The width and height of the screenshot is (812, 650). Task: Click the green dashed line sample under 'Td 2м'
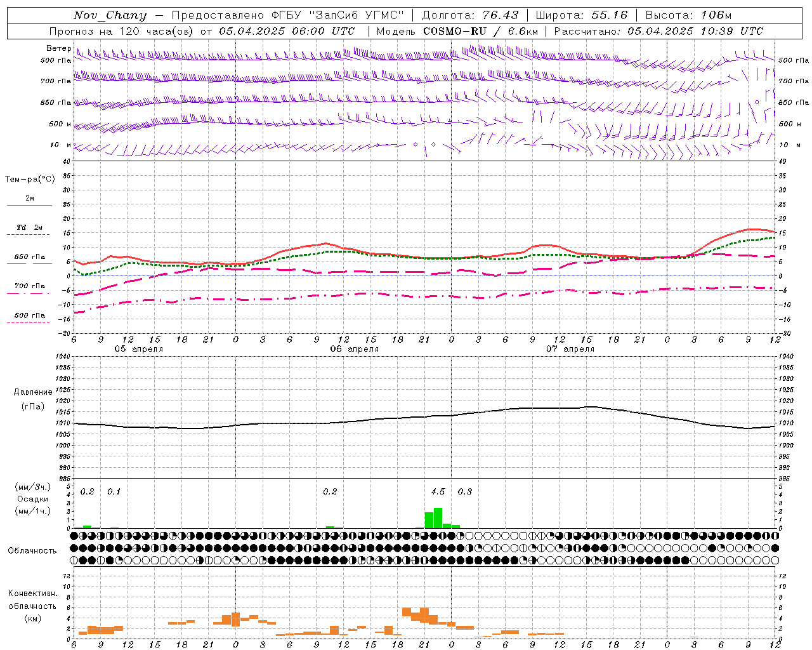[28, 235]
